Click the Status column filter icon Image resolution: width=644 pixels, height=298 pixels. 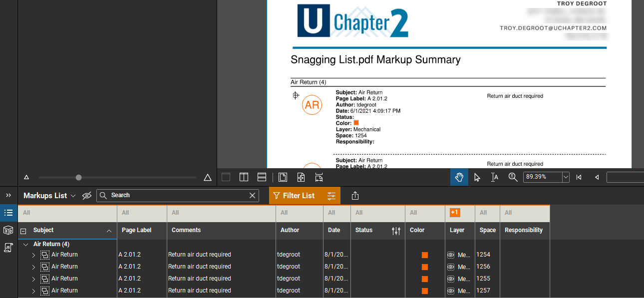396,231
